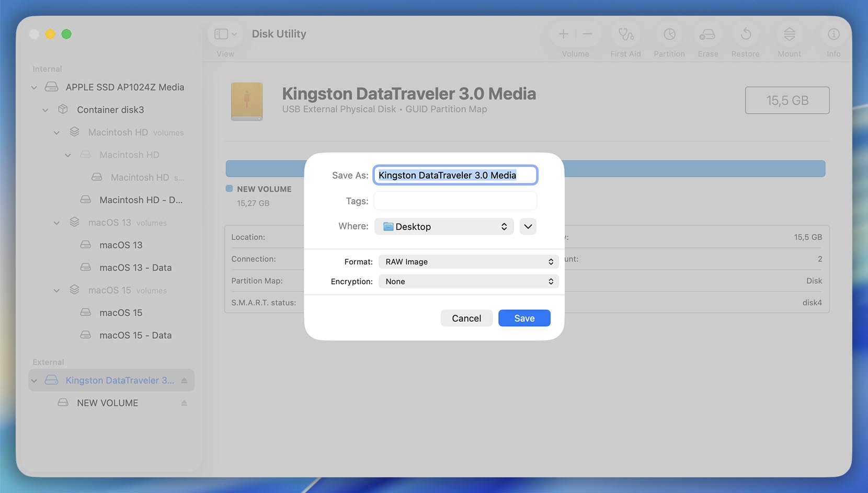Open the Format RAW Image dropdown
The width and height of the screenshot is (868, 493).
click(x=469, y=261)
